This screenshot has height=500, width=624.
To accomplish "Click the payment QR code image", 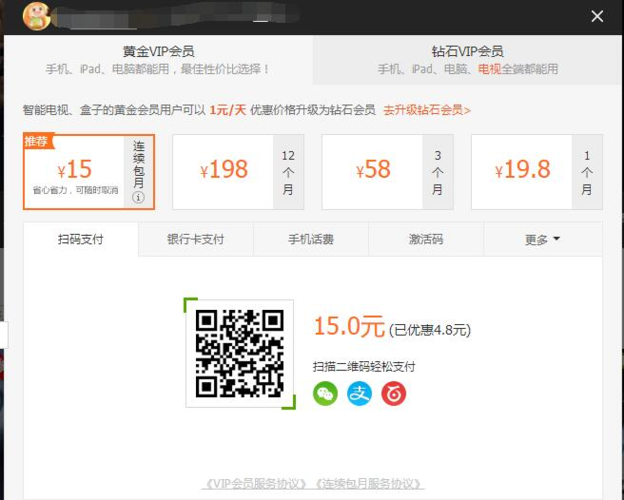I will pyautogui.click(x=240, y=353).
